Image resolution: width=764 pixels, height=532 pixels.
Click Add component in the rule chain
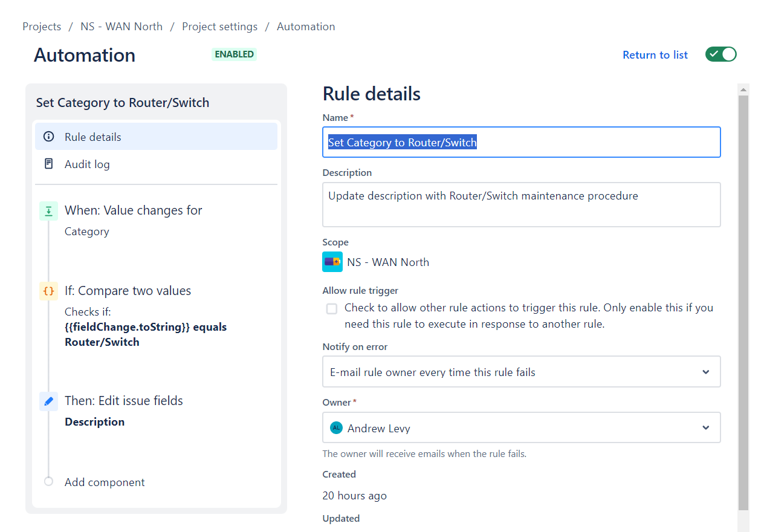104,482
